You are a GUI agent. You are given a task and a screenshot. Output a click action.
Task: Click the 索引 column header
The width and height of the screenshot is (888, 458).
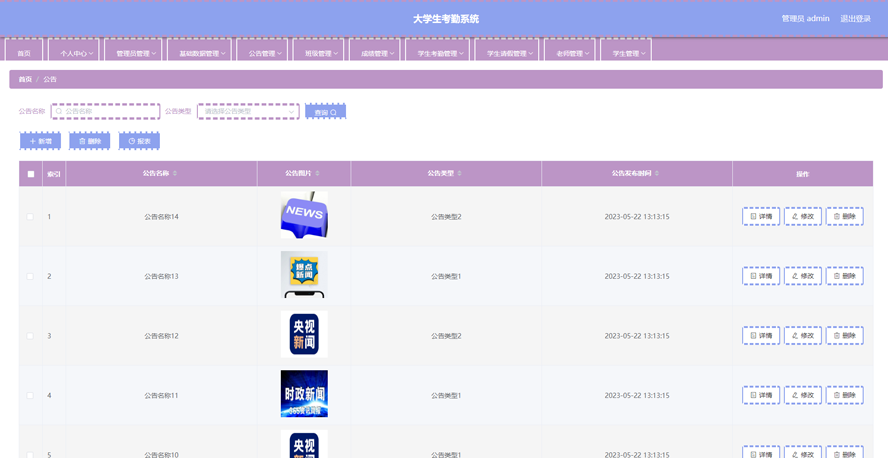click(x=54, y=174)
